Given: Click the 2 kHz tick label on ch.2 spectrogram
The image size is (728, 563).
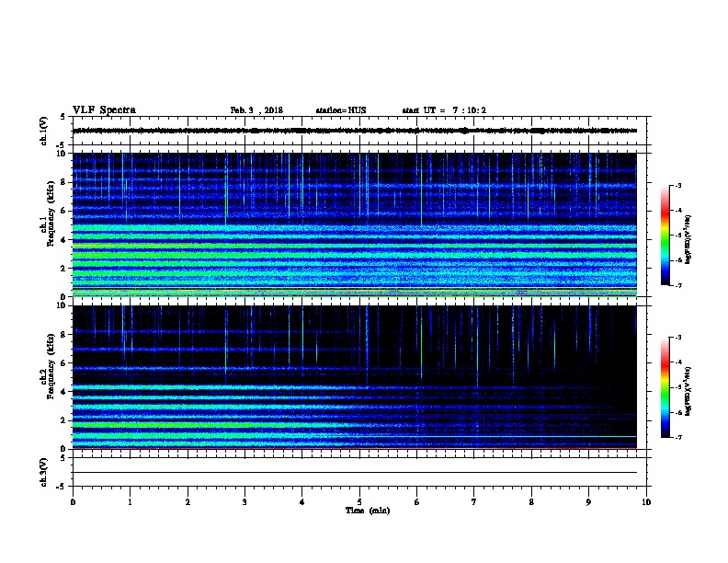Looking at the screenshot, I should click(x=63, y=420).
